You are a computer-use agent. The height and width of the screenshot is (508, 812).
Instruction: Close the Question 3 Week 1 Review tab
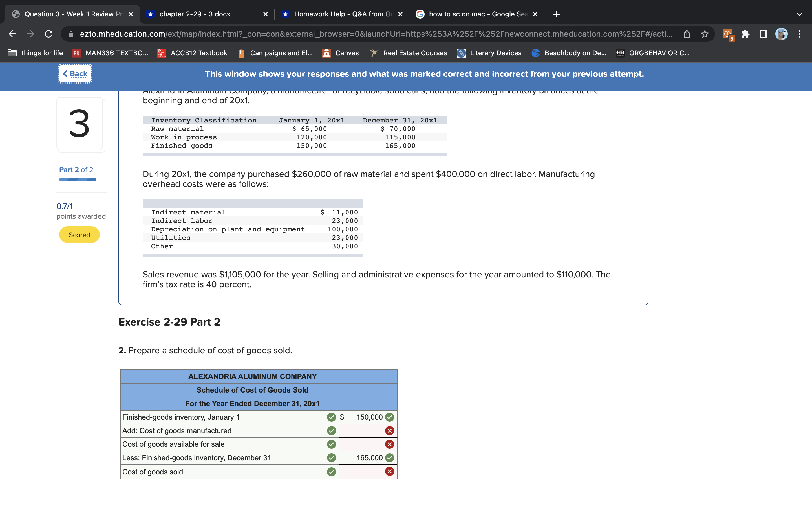pyautogui.click(x=131, y=14)
